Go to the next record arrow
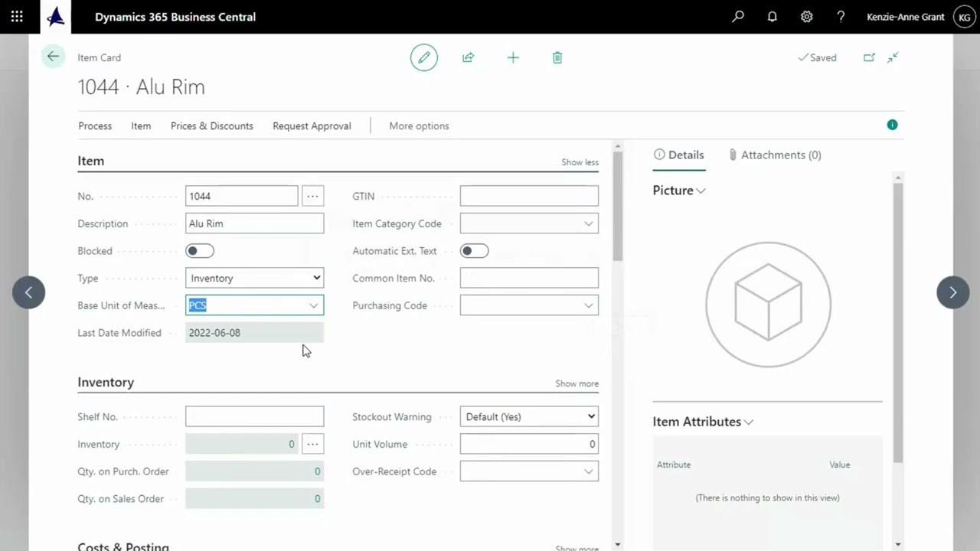Viewport: 980px width, 551px height. pyautogui.click(x=952, y=292)
